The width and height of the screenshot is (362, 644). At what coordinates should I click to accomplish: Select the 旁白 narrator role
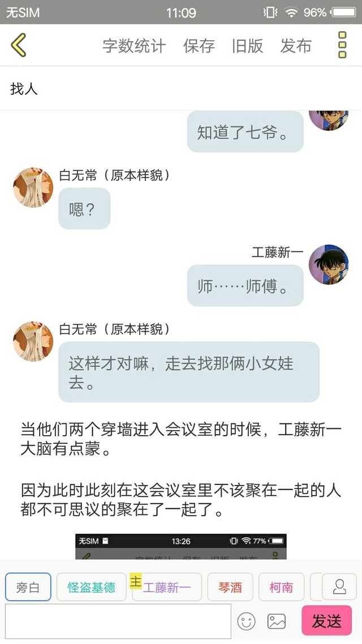pyautogui.click(x=28, y=587)
